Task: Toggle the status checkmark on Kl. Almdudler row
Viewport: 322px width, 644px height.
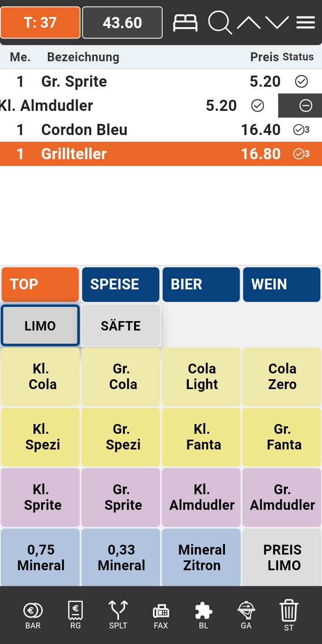Action: [x=258, y=106]
